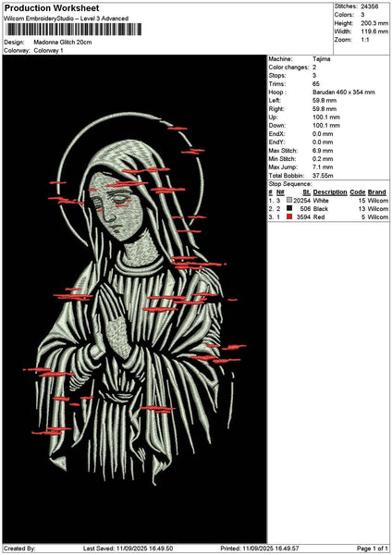Click the Brand column header
Viewport: 392px width, 555px height.
point(377,192)
